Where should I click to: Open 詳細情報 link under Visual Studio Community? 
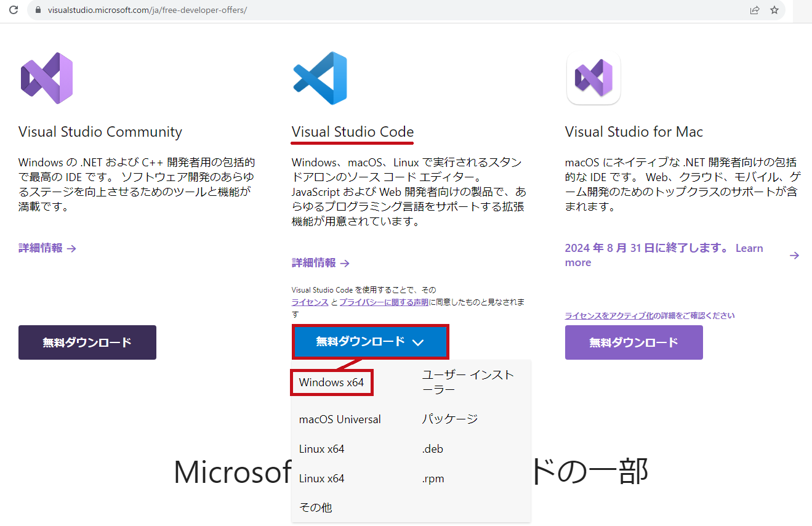click(x=47, y=248)
